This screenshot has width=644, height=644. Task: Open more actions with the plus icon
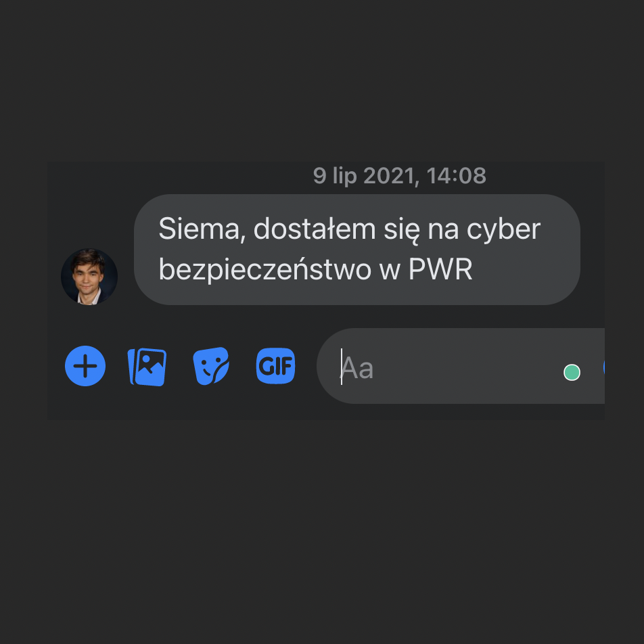(x=85, y=366)
